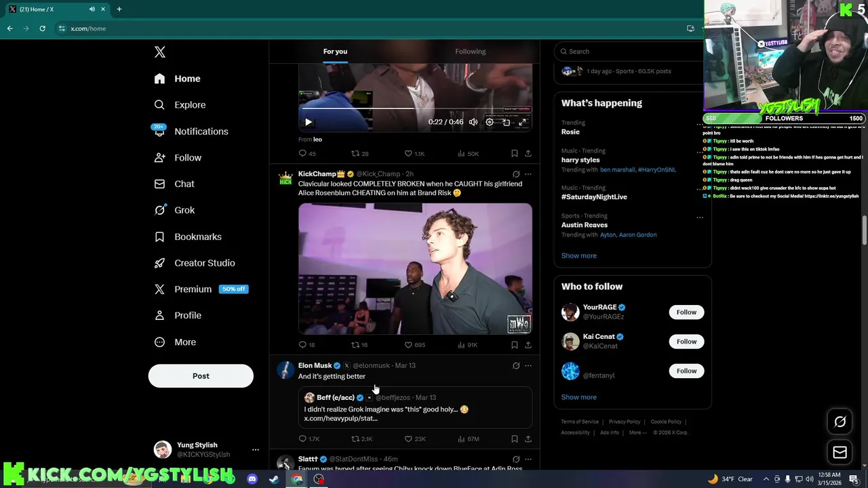Screen dimensions: 868x488
Task: Click the Post button
Action: (201, 376)
